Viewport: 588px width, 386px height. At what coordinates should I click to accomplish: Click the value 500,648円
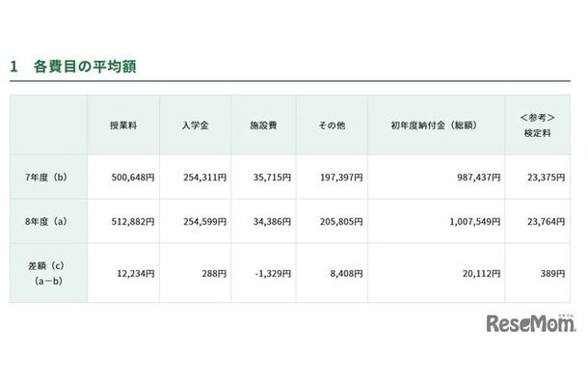pyautogui.click(x=133, y=178)
